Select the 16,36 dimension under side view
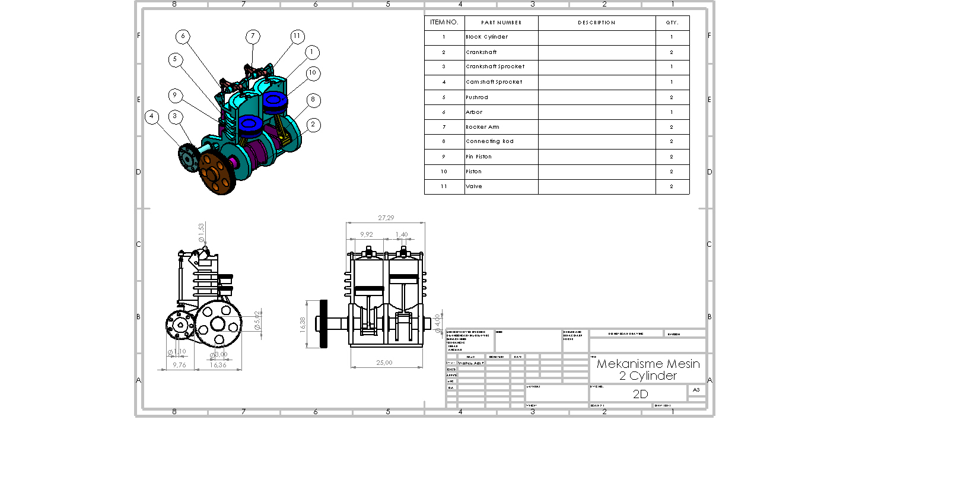 [x=218, y=365]
